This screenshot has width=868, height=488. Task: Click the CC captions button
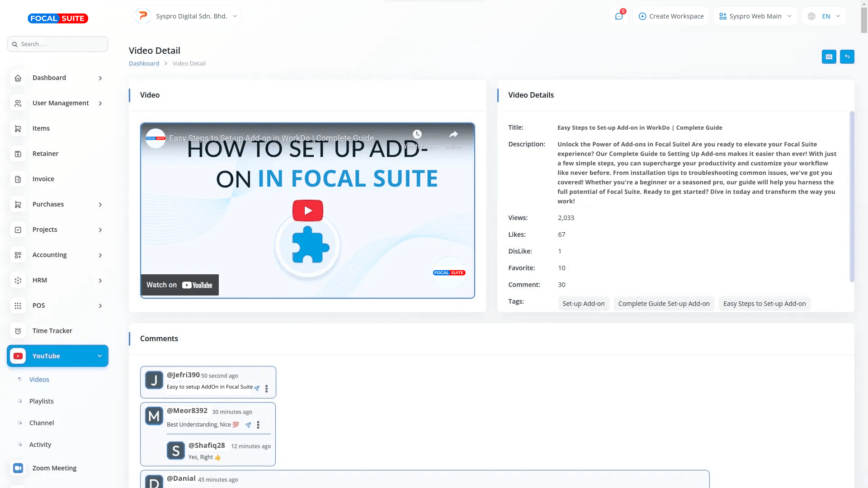[x=829, y=57]
